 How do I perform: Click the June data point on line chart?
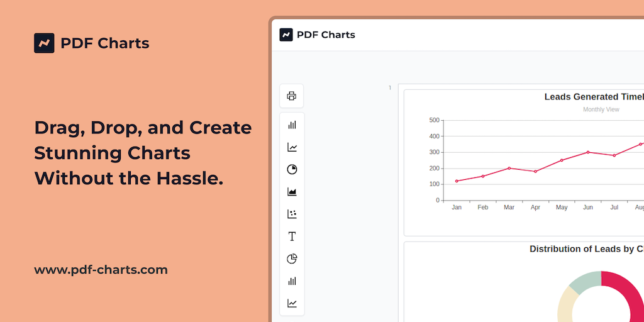coord(588,152)
